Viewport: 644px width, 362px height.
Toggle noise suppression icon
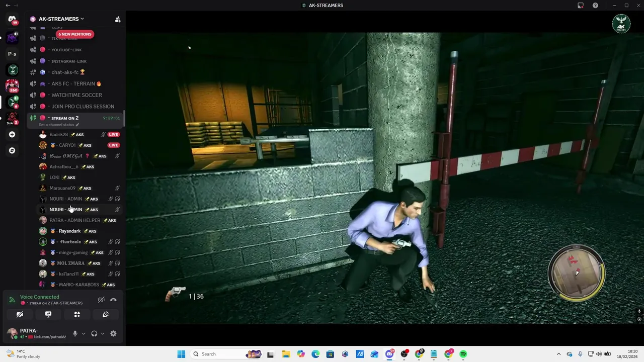point(101,300)
